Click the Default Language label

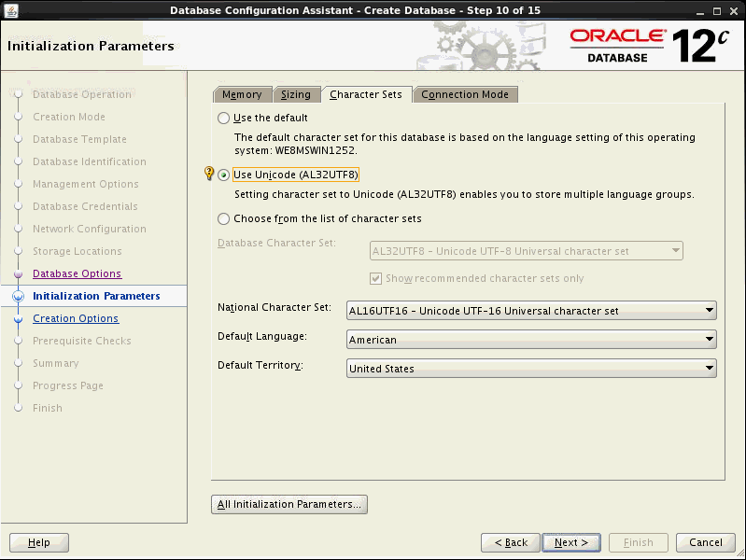(x=262, y=336)
